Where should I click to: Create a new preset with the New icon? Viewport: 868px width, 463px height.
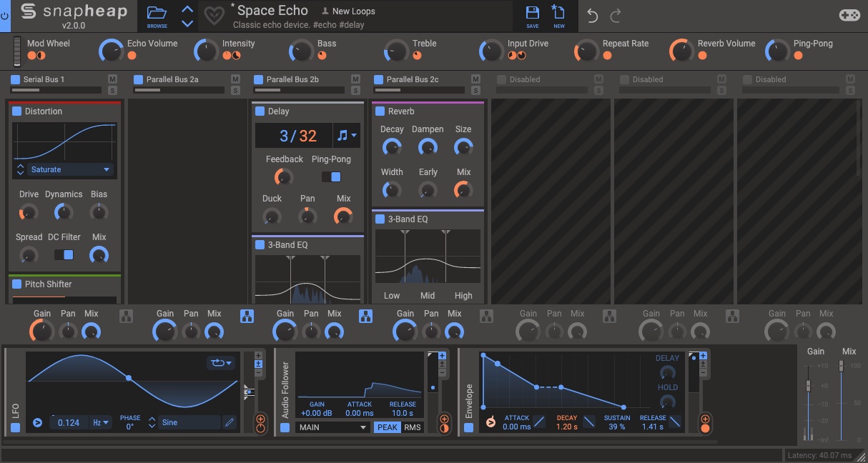tap(558, 14)
